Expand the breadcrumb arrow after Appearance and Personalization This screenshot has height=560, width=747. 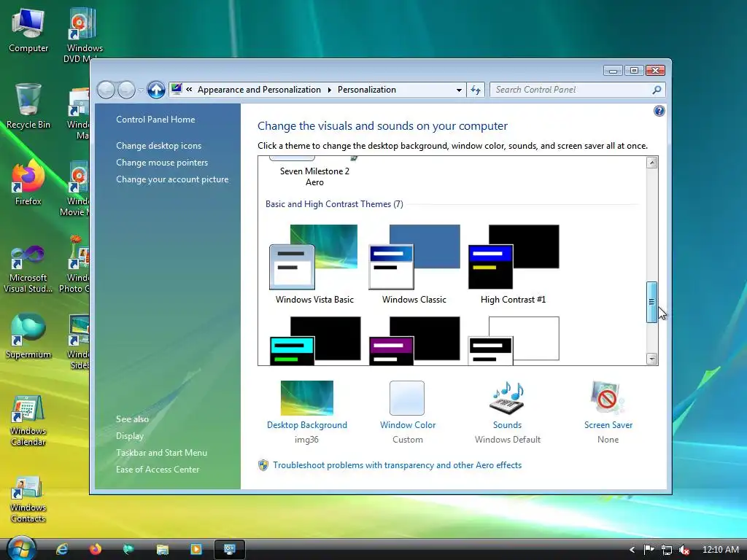click(x=329, y=90)
